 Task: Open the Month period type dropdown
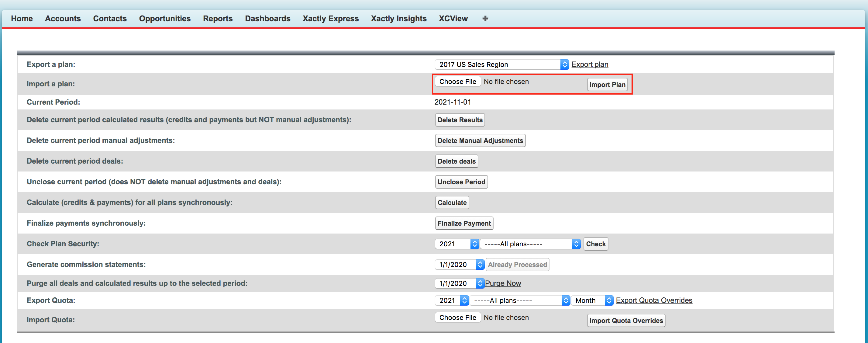click(592, 300)
